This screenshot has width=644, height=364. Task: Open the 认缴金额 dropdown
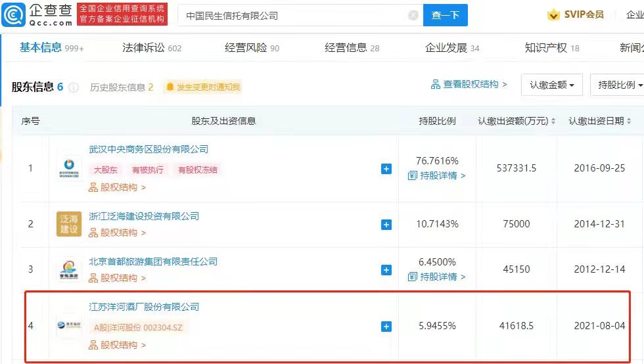pos(551,85)
